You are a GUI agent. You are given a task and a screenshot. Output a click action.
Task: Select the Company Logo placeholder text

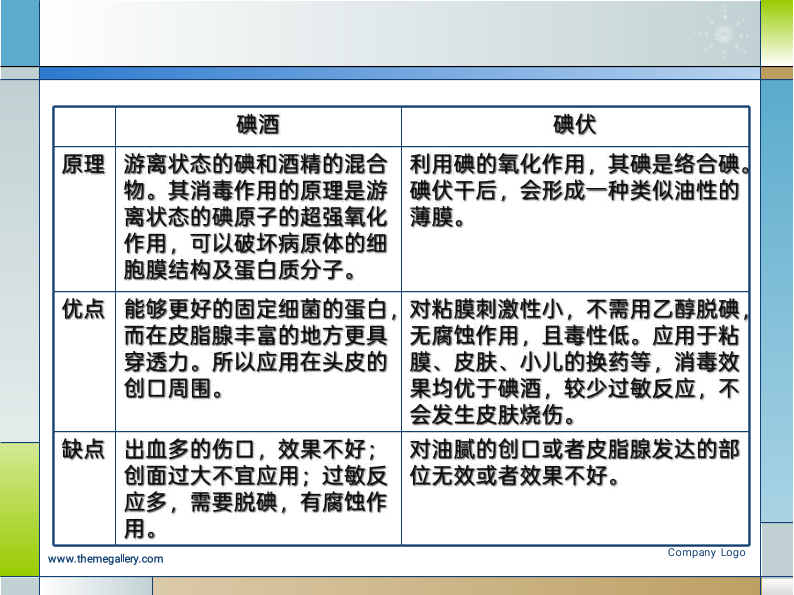706,552
